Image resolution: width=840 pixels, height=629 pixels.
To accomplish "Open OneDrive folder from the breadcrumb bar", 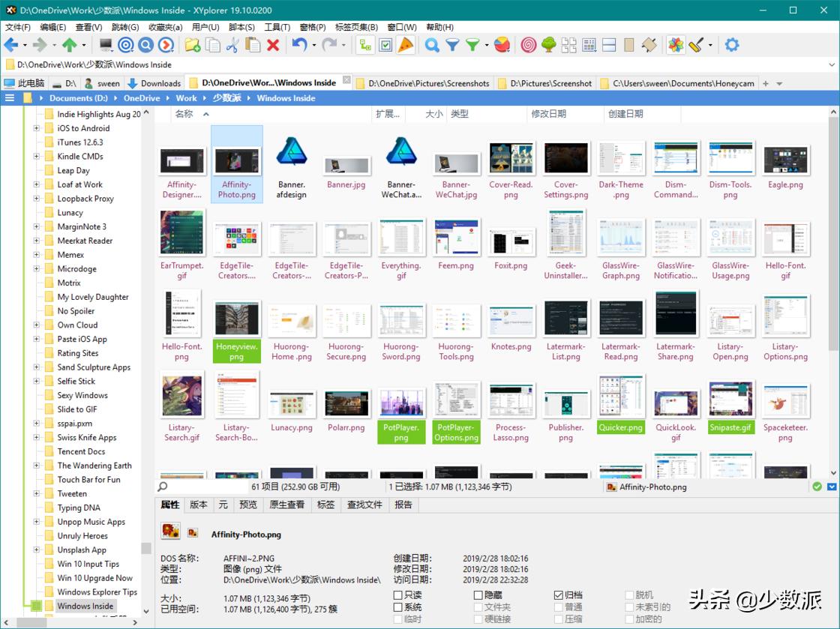I will pyautogui.click(x=142, y=98).
